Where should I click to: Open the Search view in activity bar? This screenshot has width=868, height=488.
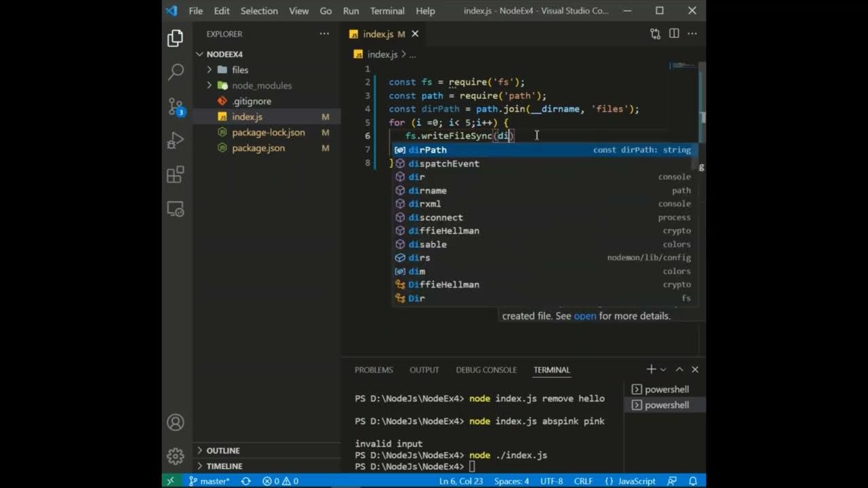point(176,72)
